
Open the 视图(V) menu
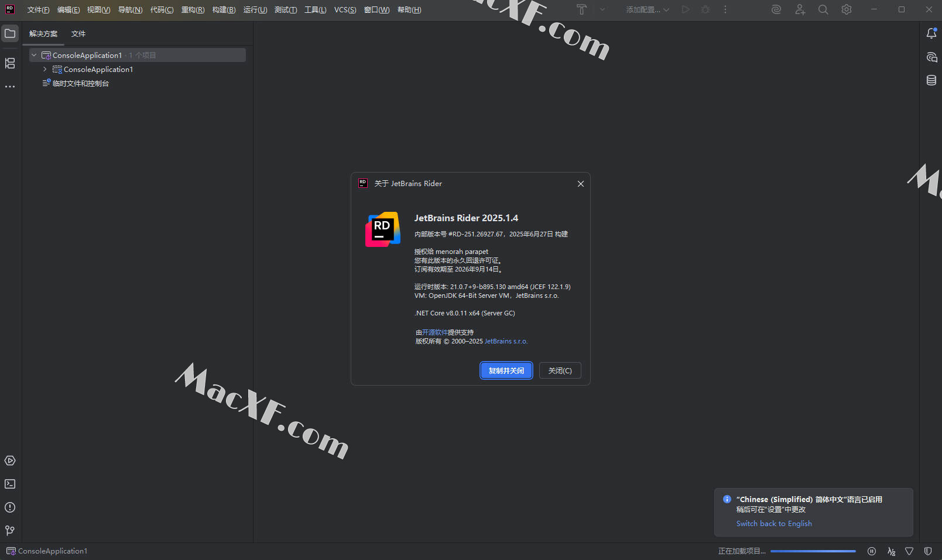99,10
